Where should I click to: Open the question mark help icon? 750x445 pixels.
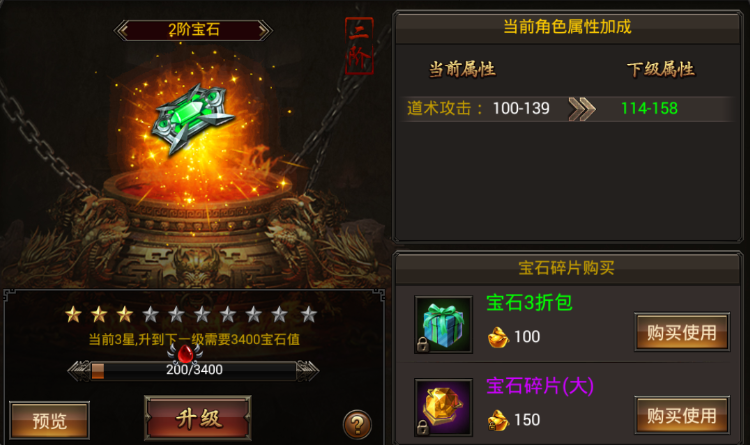click(357, 424)
